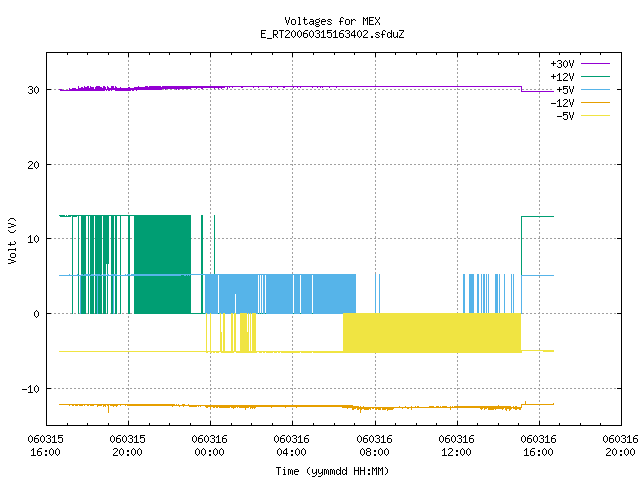Click the 060316 08:00 time tick label
Image resolution: width=640 pixels, height=480 pixels.
tap(374, 445)
